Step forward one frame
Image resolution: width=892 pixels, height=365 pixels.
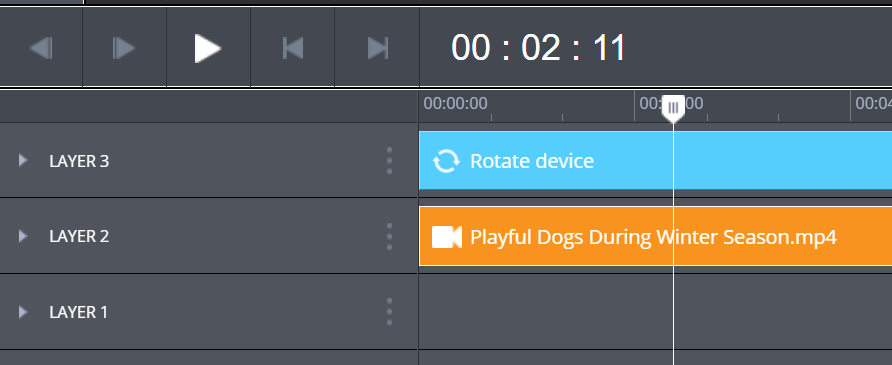pos(124,48)
